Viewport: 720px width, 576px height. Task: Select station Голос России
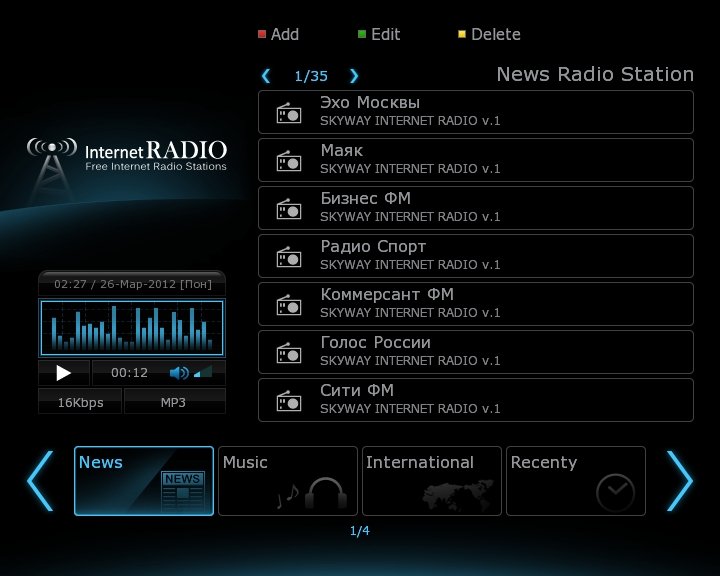[x=476, y=352]
